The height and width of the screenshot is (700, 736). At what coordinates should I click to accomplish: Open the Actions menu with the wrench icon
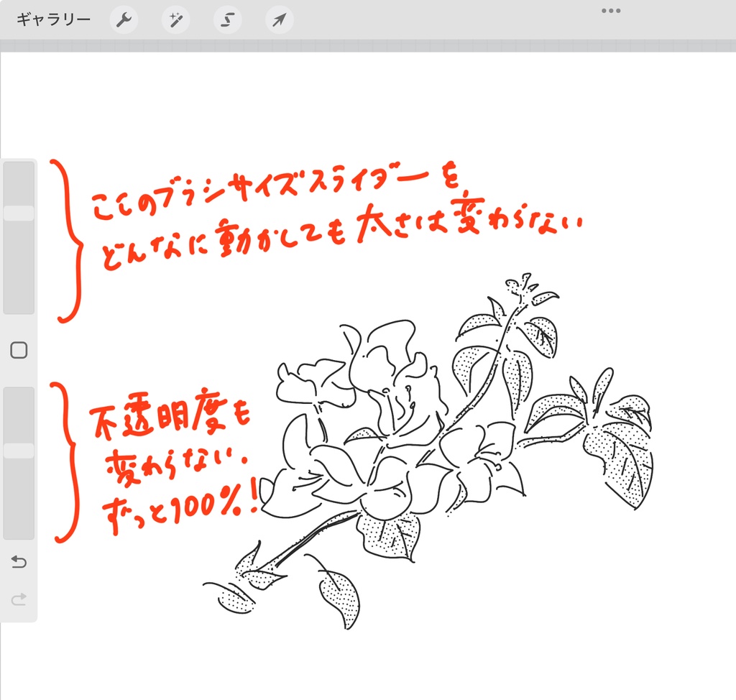[x=123, y=19]
